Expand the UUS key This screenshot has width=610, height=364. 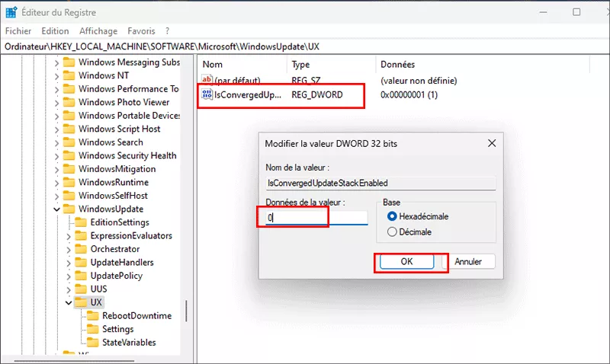[69, 289]
